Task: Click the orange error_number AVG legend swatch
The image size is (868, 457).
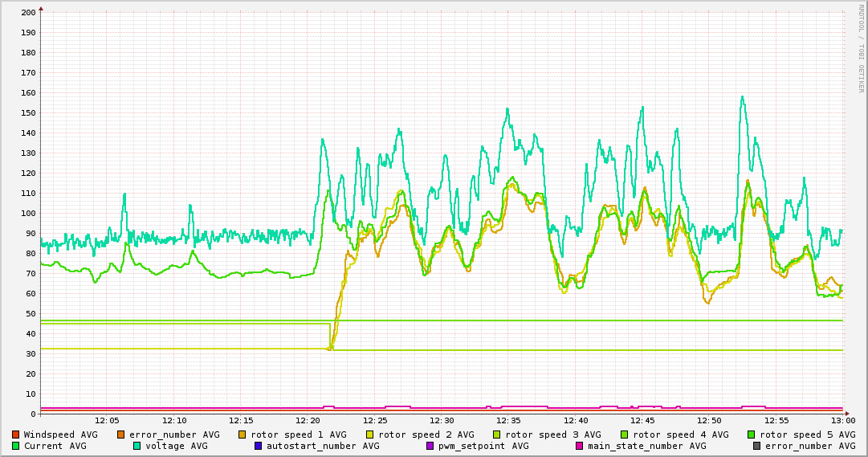Action: 121,435
